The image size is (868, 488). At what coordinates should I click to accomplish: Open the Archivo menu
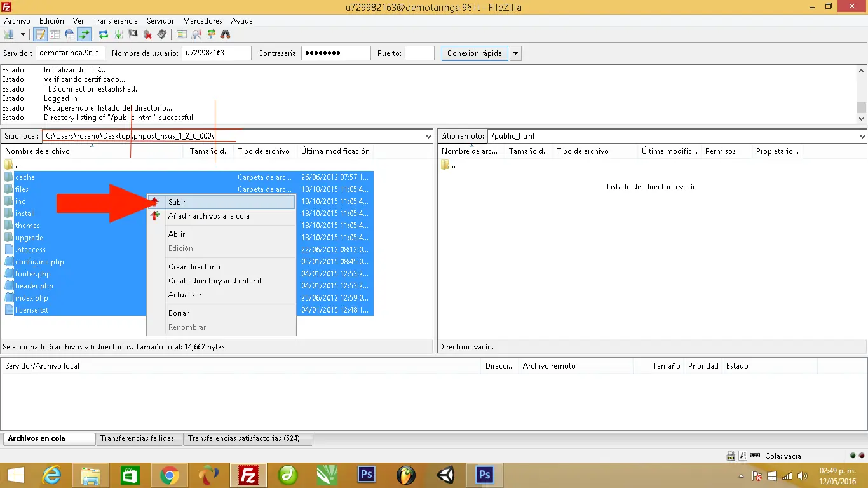click(x=17, y=21)
